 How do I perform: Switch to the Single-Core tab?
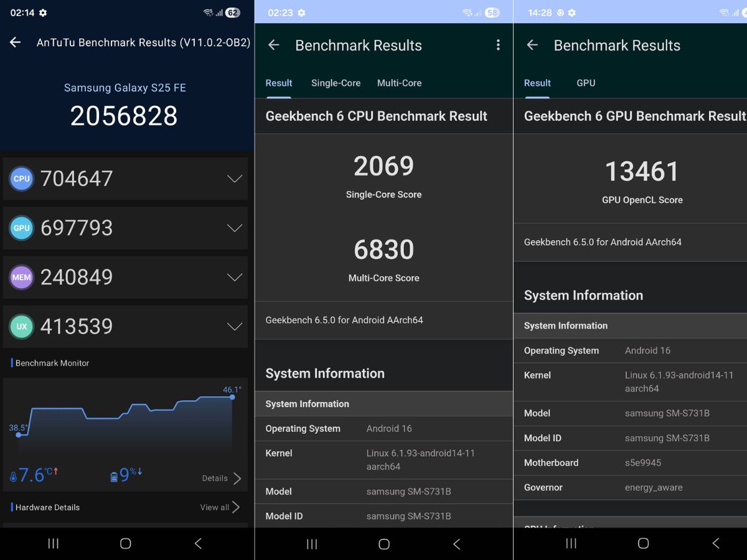(336, 83)
